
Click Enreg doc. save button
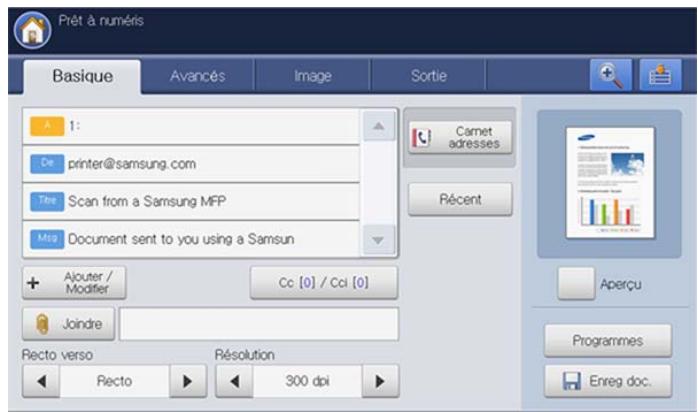(608, 381)
